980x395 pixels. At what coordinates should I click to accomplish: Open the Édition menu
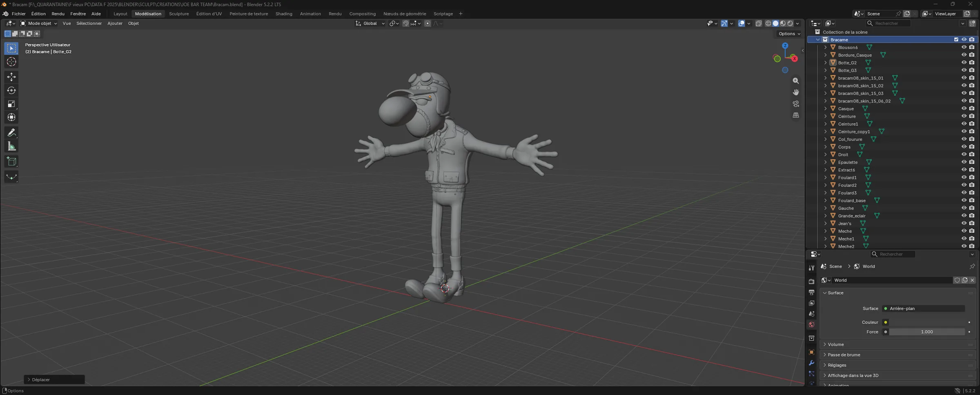pyautogui.click(x=38, y=13)
